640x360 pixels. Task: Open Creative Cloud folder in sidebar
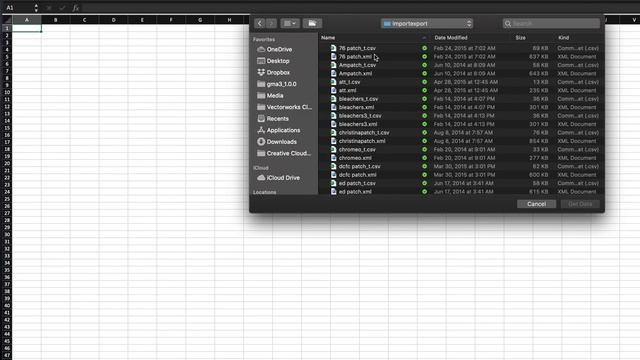click(284, 153)
